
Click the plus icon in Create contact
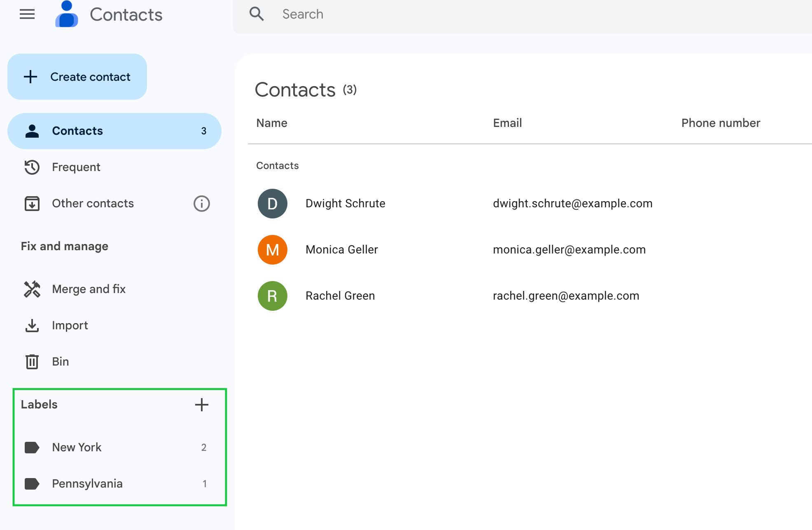click(x=30, y=77)
